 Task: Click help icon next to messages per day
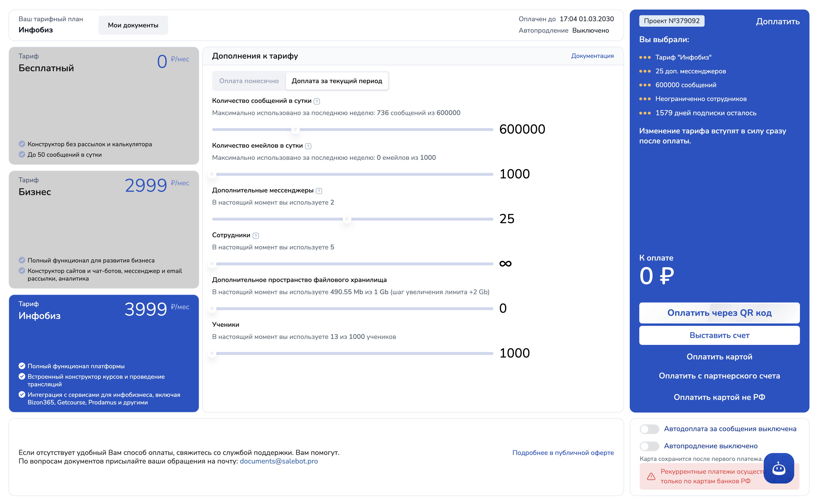(x=317, y=101)
